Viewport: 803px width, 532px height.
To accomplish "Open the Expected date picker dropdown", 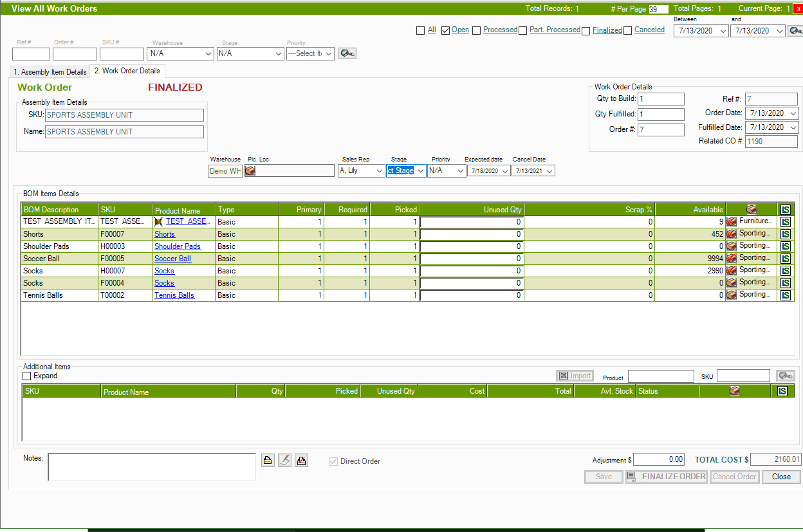I will [x=504, y=171].
